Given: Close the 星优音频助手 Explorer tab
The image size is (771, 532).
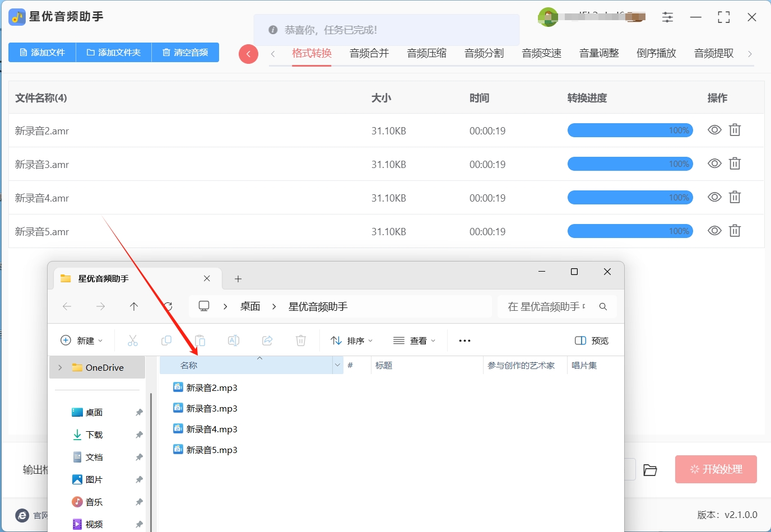Looking at the screenshot, I should [207, 278].
